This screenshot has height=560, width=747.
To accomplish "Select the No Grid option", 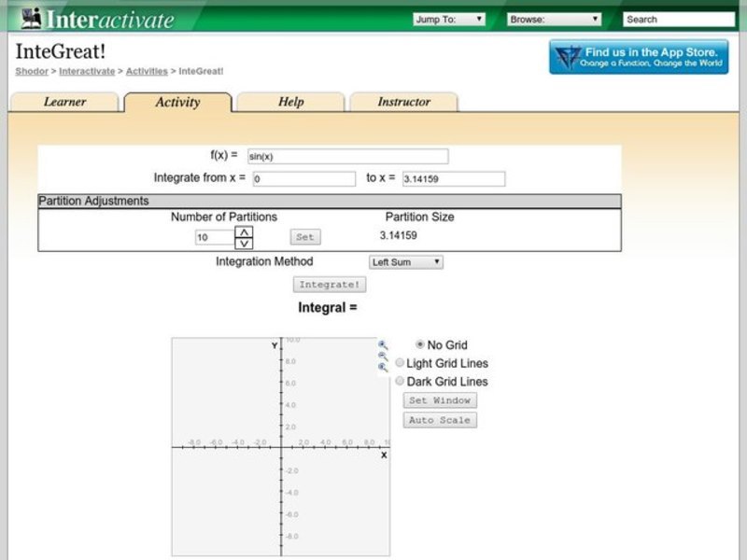I will (x=419, y=344).
